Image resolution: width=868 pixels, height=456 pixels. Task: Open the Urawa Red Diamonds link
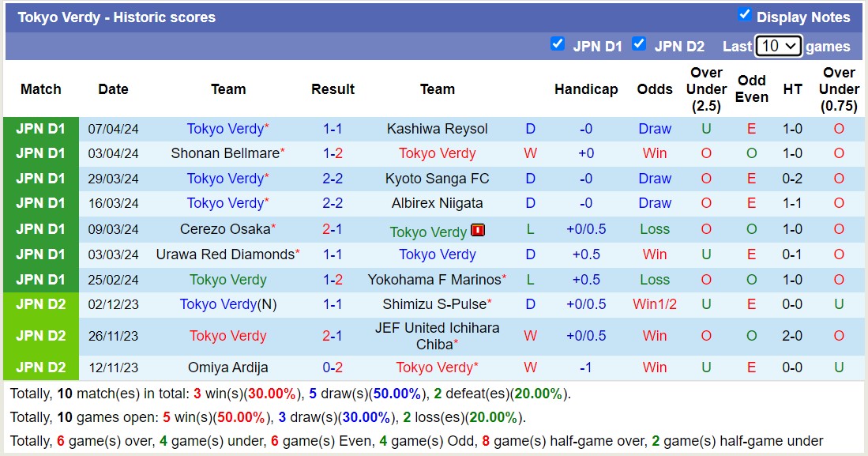(x=225, y=254)
